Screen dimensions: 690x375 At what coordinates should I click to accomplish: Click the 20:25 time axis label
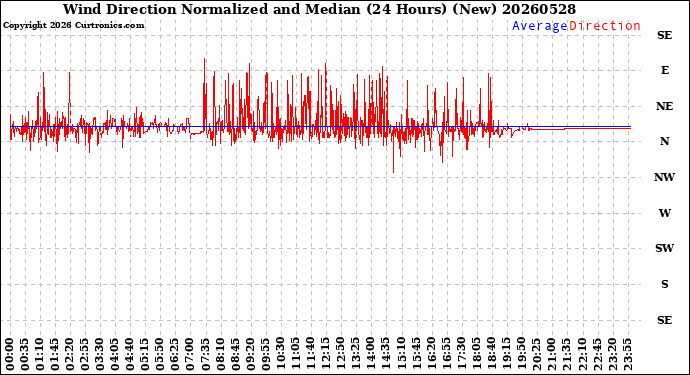coord(537,354)
